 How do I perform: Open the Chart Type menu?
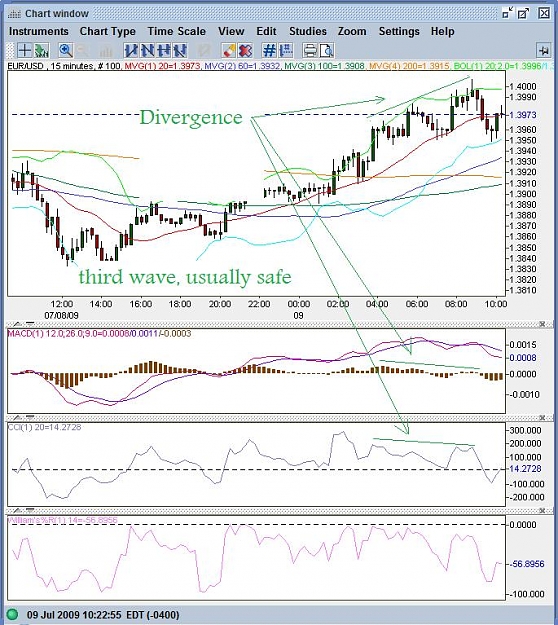108,31
